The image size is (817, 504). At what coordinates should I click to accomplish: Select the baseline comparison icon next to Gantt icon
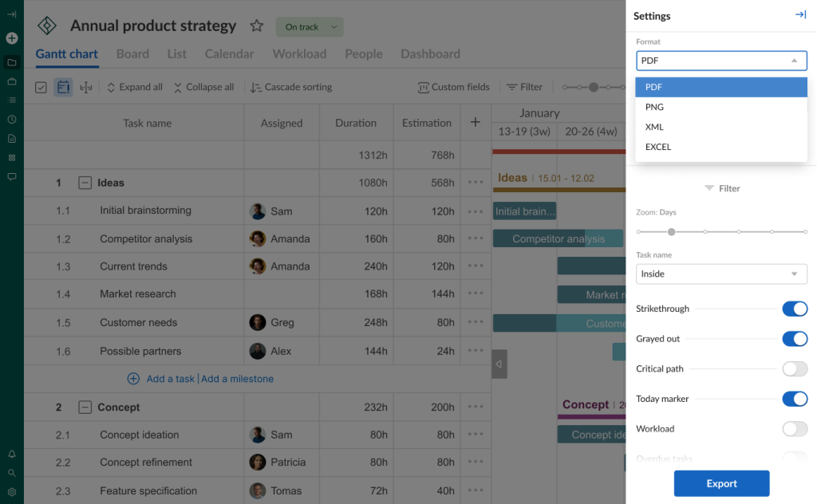tap(86, 87)
